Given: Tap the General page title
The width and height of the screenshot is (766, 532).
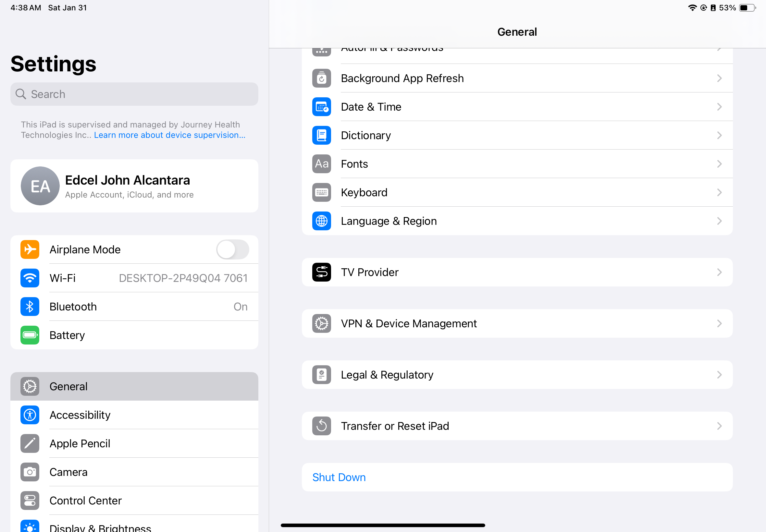Looking at the screenshot, I should tap(517, 32).
